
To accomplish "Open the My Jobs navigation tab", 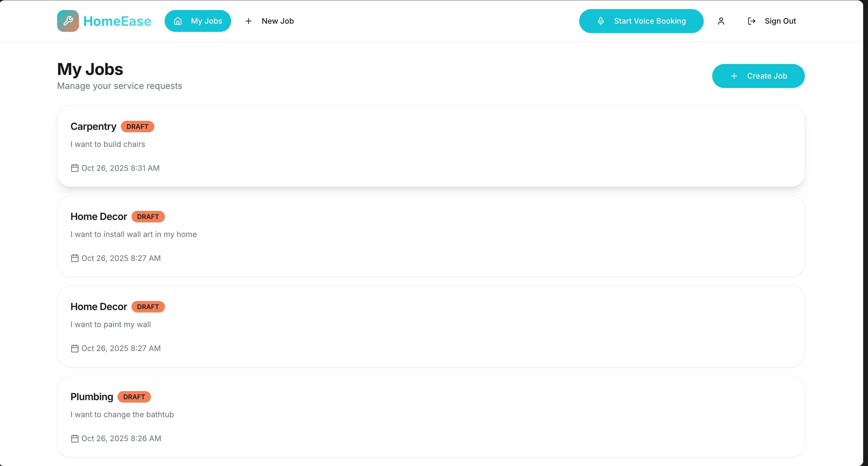I will pos(198,21).
